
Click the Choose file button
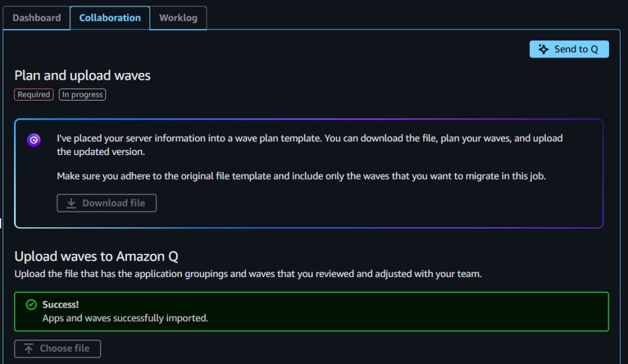(57, 348)
